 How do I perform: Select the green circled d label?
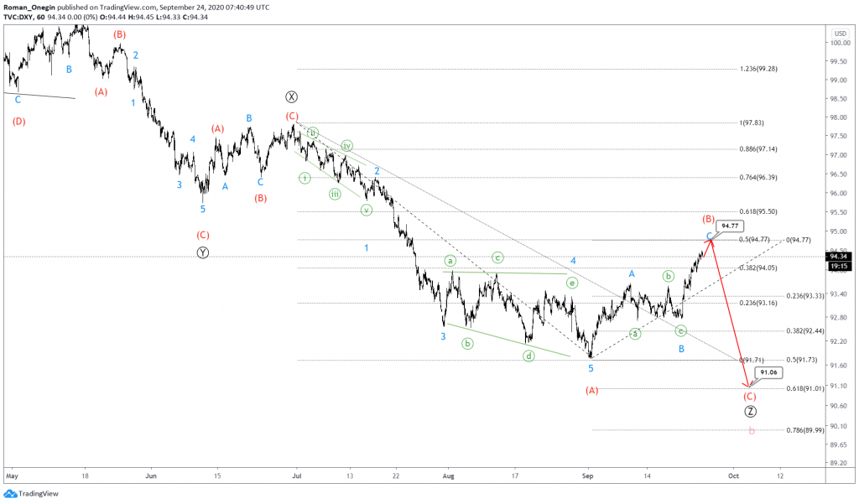528,356
